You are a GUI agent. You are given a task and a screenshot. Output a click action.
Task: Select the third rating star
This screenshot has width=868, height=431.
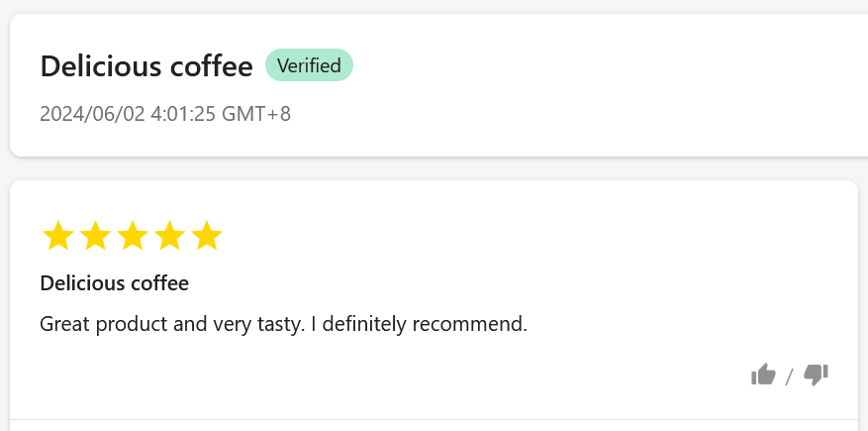pos(133,237)
